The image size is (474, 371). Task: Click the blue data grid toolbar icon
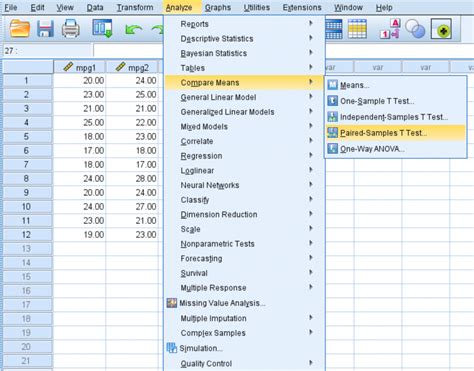333,29
